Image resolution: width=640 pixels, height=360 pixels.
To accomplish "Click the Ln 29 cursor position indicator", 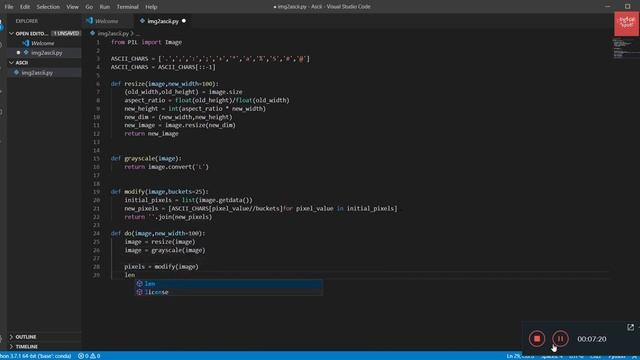I will (520, 356).
